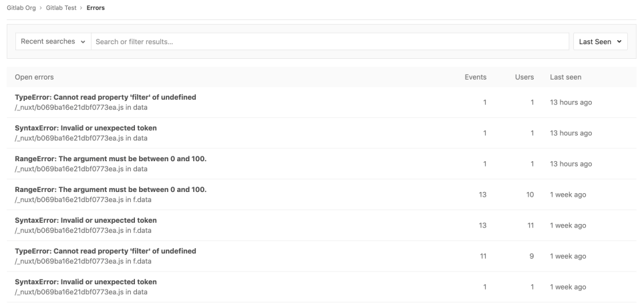Open the Recent searches dropdown
Screen dimensions: 644x307
click(53, 41)
